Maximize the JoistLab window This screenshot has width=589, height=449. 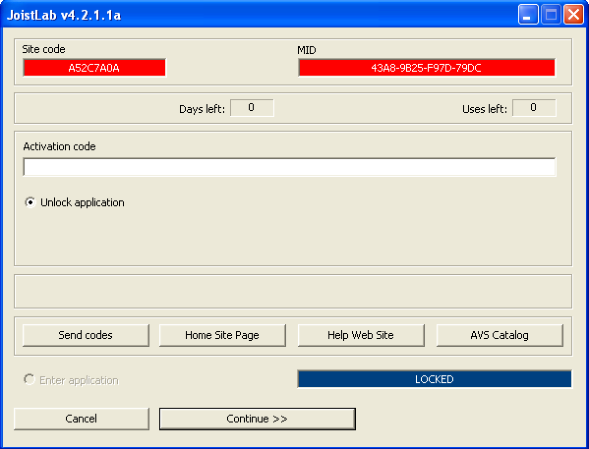pyautogui.click(x=551, y=15)
